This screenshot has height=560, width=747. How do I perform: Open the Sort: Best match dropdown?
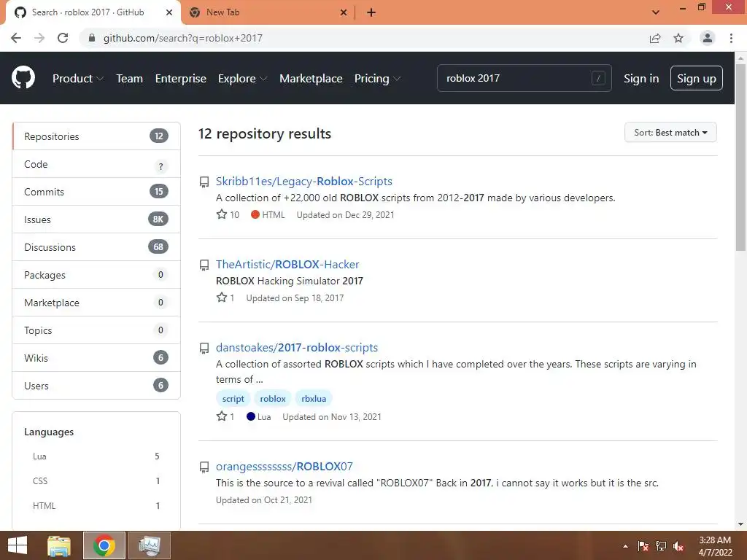(670, 133)
